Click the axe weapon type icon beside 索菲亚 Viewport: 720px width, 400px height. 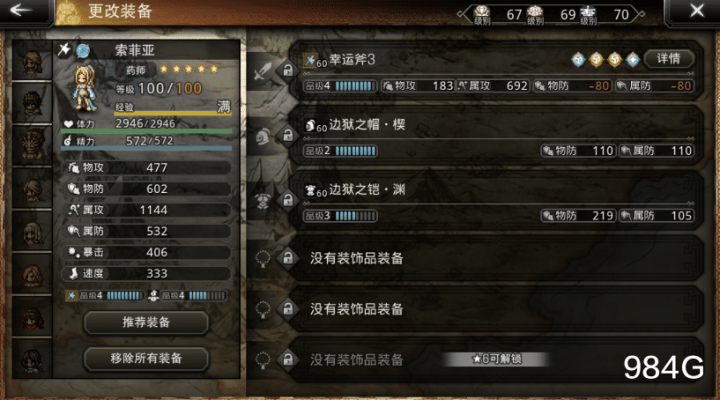pyautogui.click(x=65, y=49)
